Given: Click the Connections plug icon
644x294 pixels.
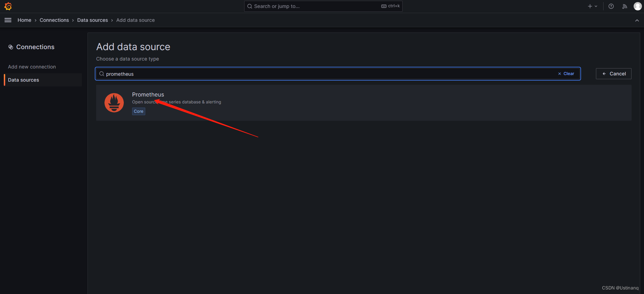Looking at the screenshot, I should coord(11,47).
